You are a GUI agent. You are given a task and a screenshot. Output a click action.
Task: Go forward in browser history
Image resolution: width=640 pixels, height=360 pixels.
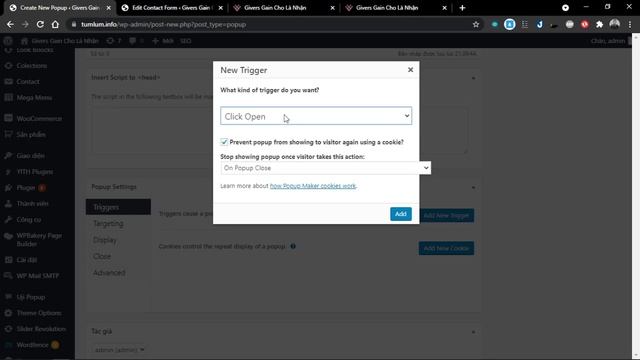pyautogui.click(x=25, y=24)
